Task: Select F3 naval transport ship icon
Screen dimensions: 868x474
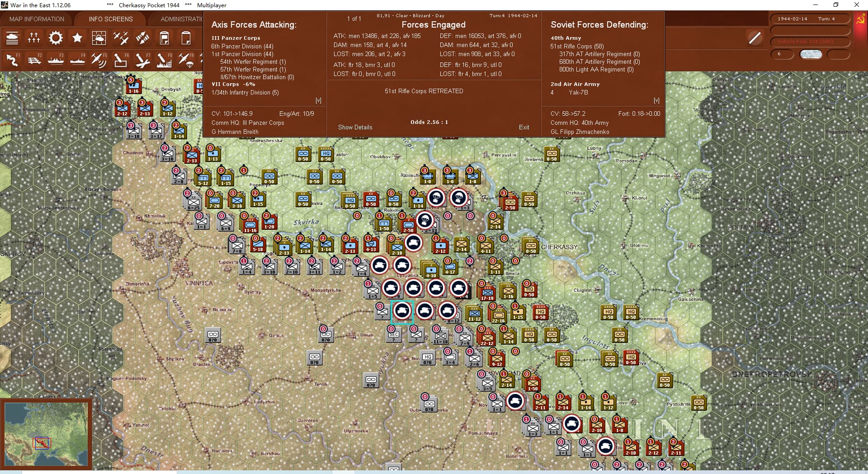Action: 56,60
